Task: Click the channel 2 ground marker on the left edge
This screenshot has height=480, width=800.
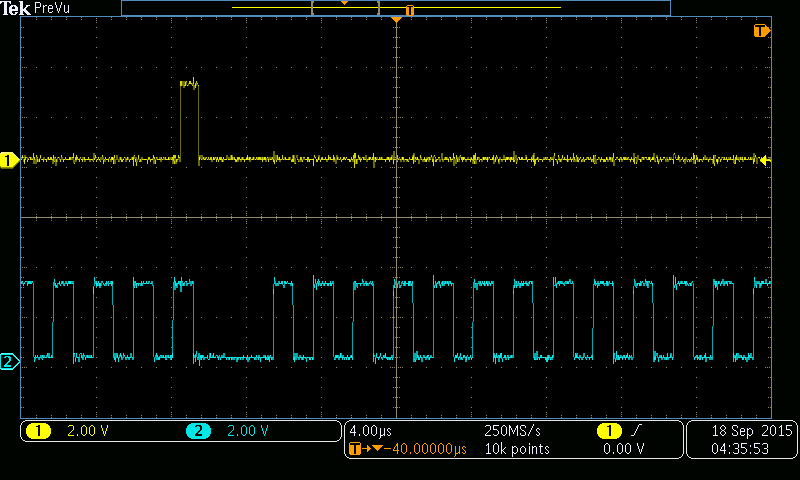Action: tap(9, 362)
